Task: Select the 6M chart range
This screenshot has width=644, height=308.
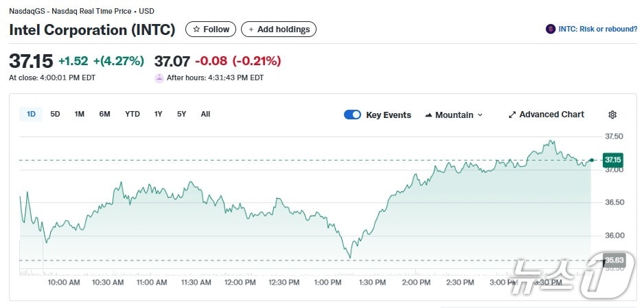Action: point(104,114)
